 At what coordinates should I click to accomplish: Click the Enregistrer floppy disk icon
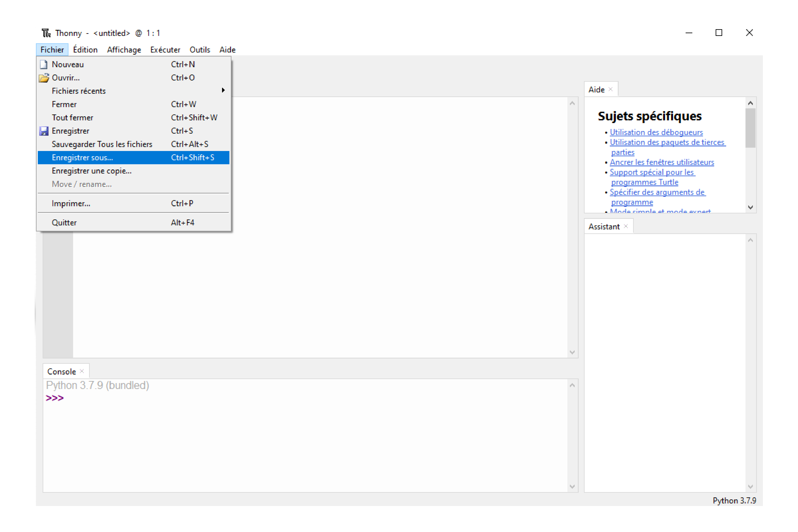click(x=44, y=131)
